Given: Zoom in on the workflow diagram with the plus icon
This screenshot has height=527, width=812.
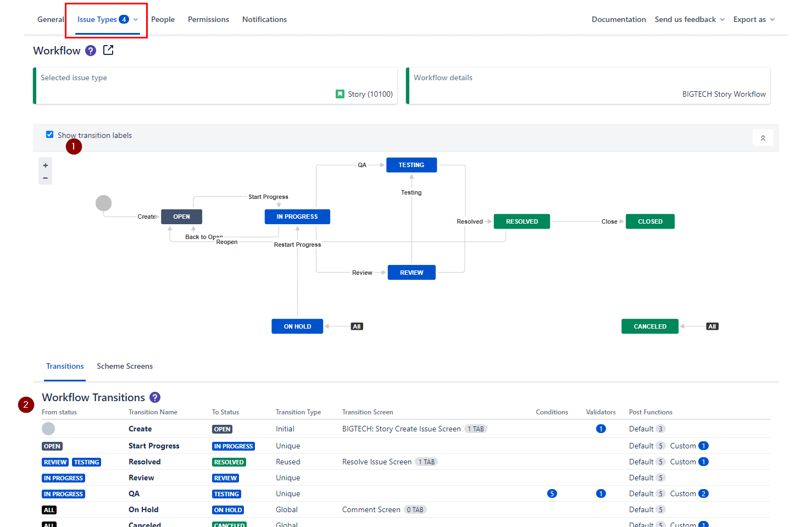Looking at the screenshot, I should (45, 164).
